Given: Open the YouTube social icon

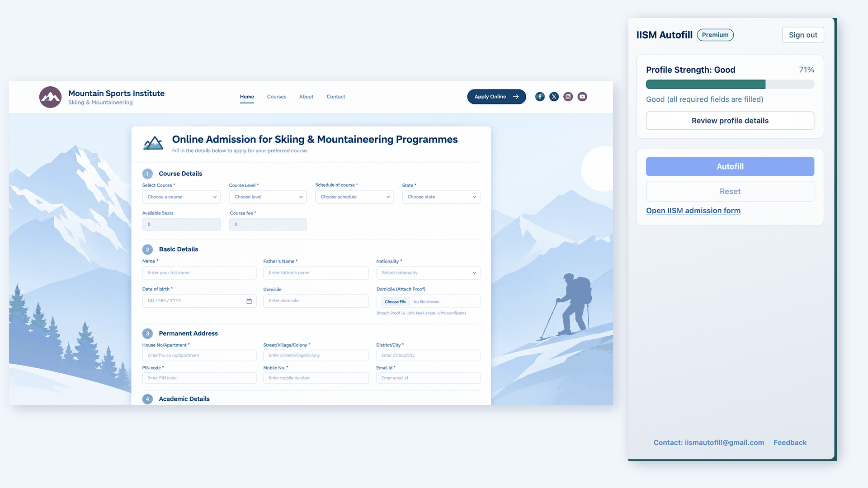Looking at the screenshot, I should 582,97.
